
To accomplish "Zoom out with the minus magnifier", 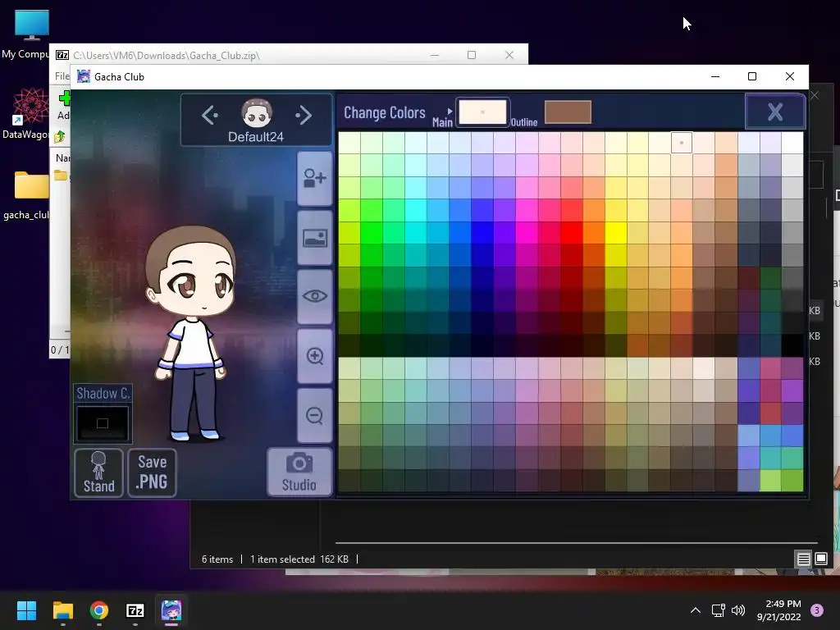I will tap(315, 415).
